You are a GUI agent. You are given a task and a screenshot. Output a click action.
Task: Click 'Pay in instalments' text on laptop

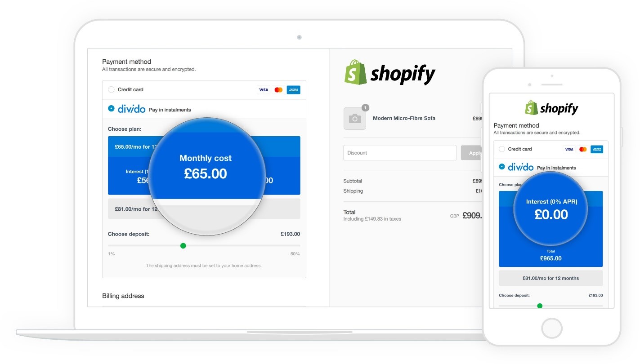tap(170, 110)
